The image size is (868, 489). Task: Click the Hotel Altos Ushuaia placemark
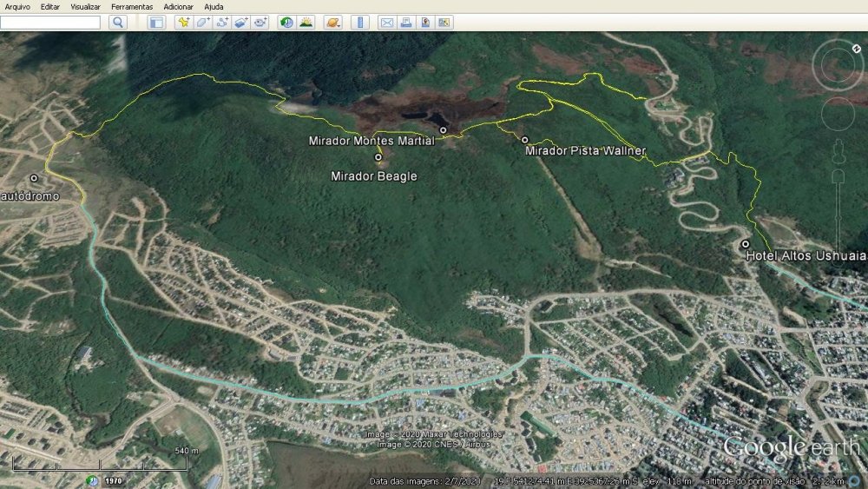pos(745,244)
